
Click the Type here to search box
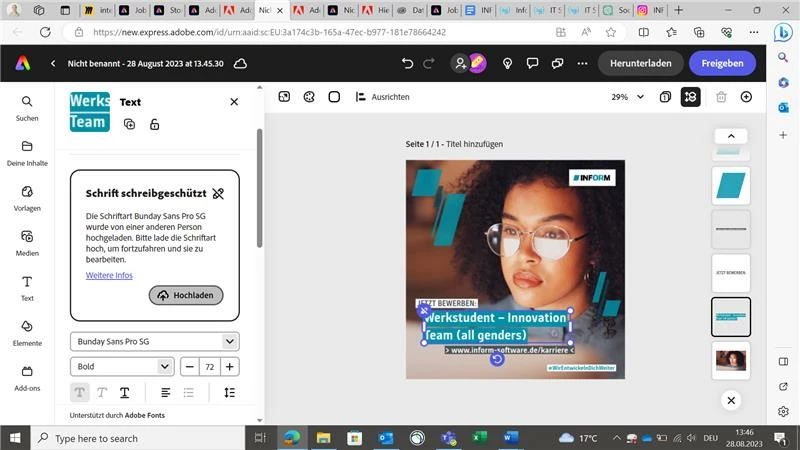click(x=139, y=438)
